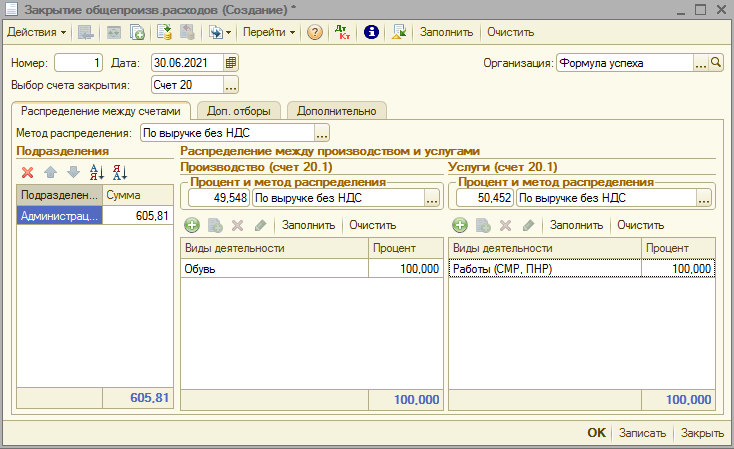Click Записать to save the document
Image resolution: width=734 pixels, height=449 pixels.
[x=642, y=433]
